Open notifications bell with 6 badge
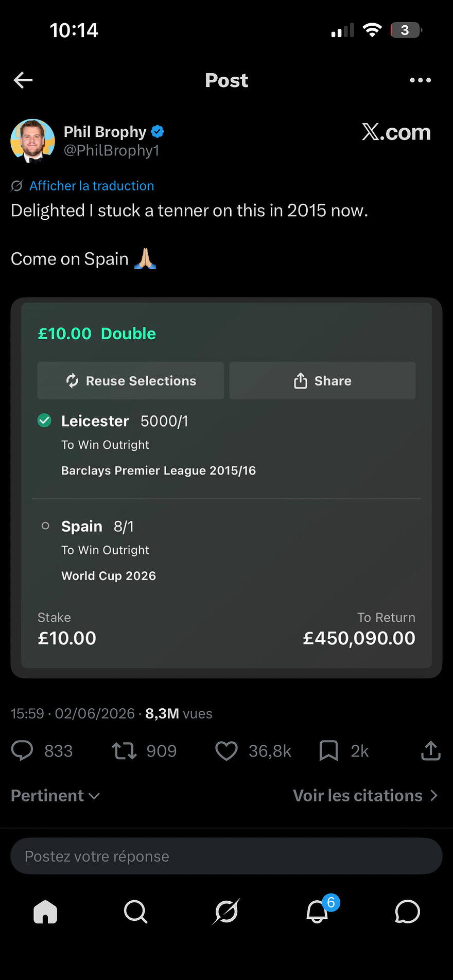 [x=318, y=912]
